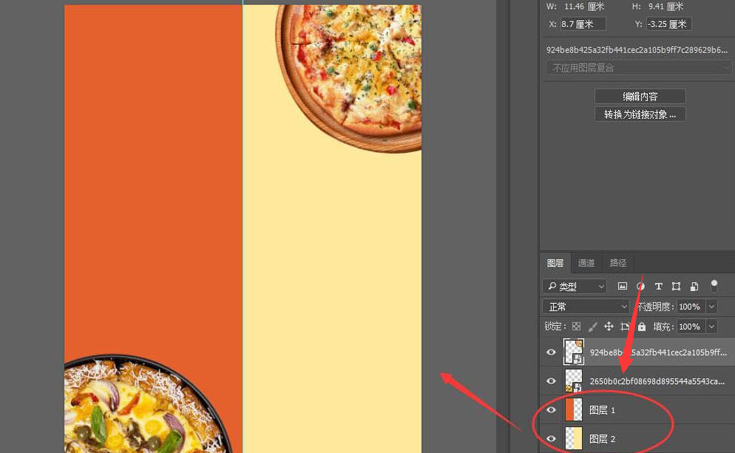The width and height of the screenshot is (735, 453).
Task: Hide 图层 1 using its eye icon
Action: coord(551,410)
